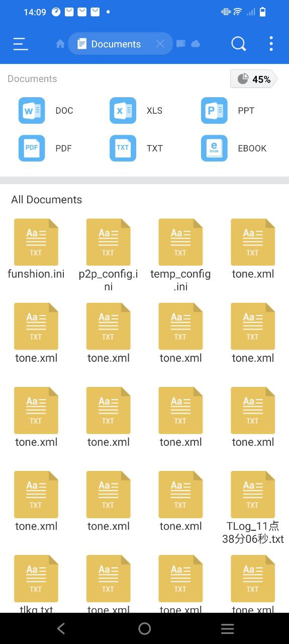Open the temp_config.ini file

180,255
